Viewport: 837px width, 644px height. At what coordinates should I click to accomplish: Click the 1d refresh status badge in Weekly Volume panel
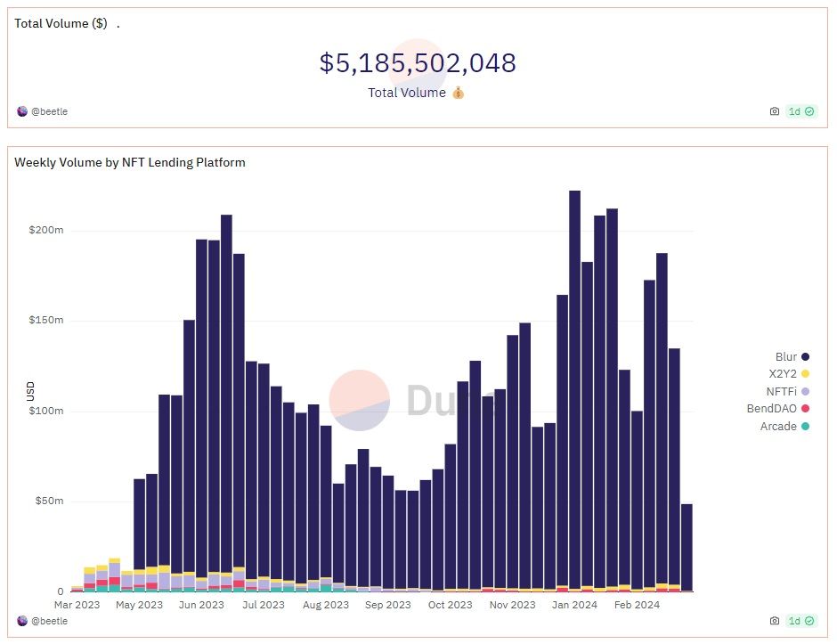coord(800,620)
